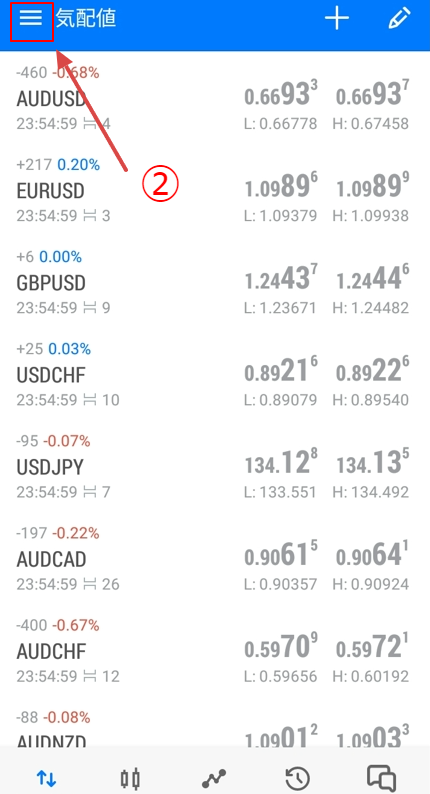Select the AUDUSD symbol row
Viewport: 430px width, 794px height.
(x=215, y=99)
